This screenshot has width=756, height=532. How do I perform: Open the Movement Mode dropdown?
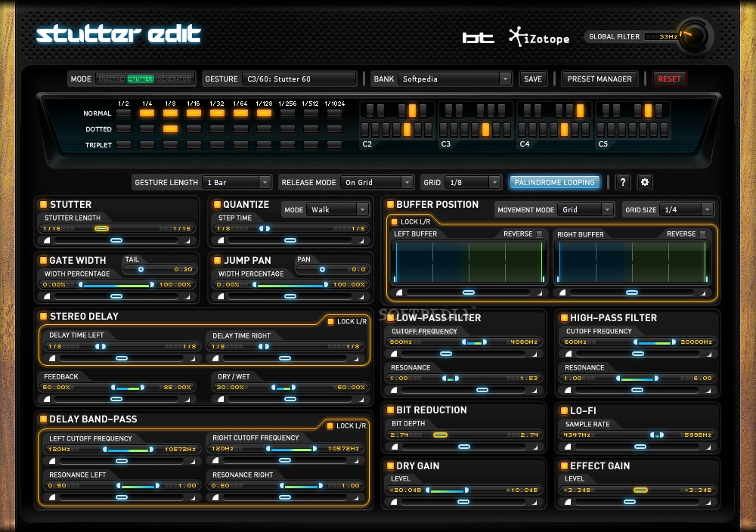pos(585,209)
